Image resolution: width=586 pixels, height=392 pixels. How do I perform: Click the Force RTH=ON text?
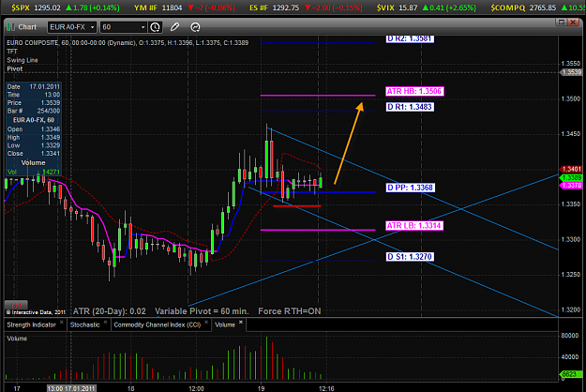pyautogui.click(x=290, y=311)
